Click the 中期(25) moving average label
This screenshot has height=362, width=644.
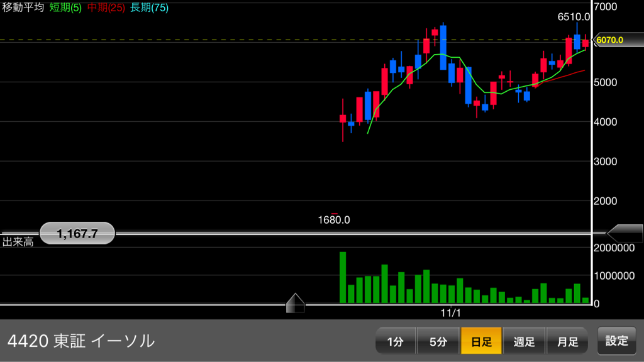(106, 8)
